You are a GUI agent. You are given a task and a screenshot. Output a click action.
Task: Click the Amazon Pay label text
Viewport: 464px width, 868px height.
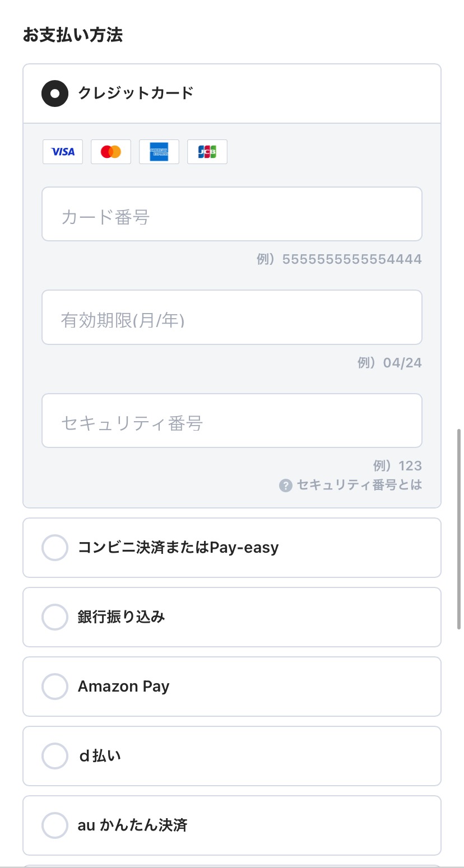pos(124,687)
